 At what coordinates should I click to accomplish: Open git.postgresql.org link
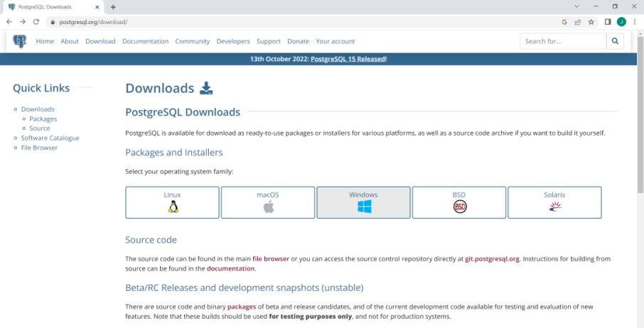[493, 258]
